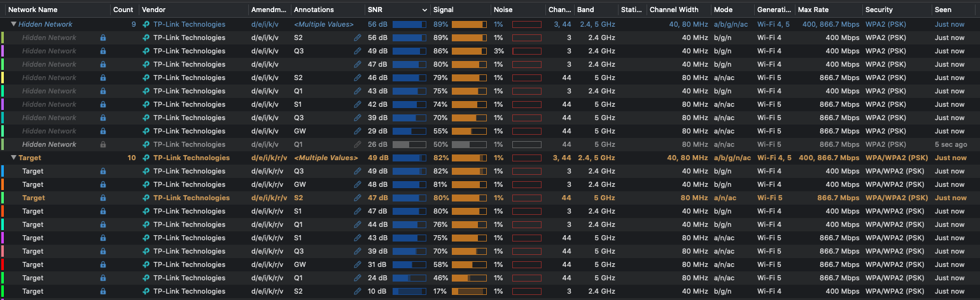Click 'Wi-Fi 5' on highlighted Target S2 row

coord(769,198)
